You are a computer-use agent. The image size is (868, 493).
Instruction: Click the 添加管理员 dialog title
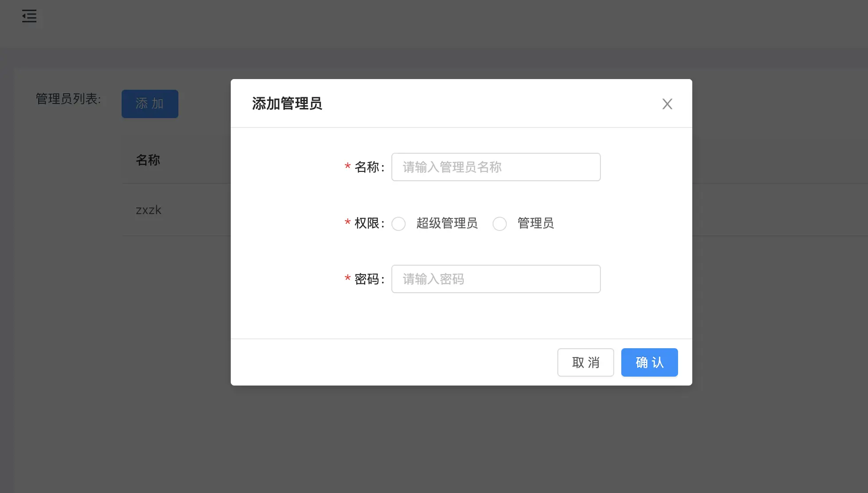point(287,103)
